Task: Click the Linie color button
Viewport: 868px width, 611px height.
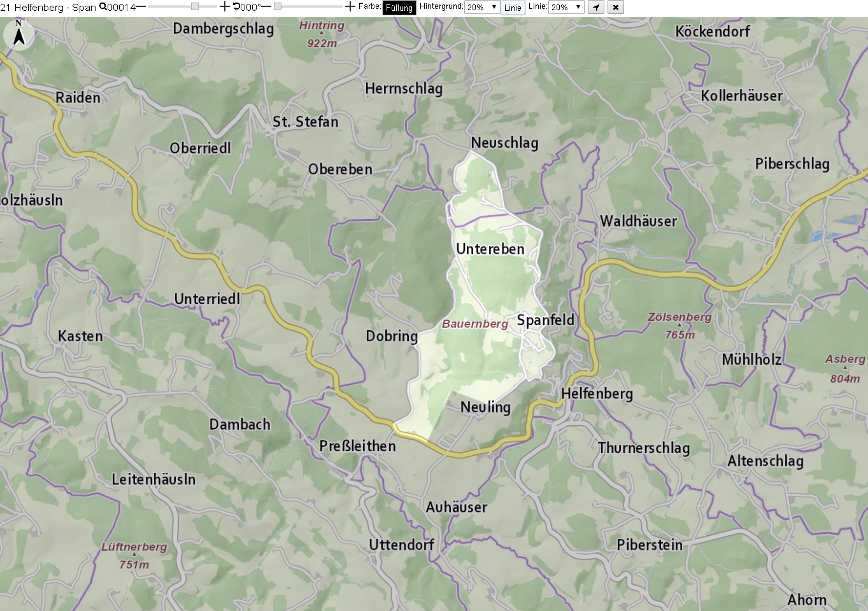Action: pyautogui.click(x=513, y=8)
